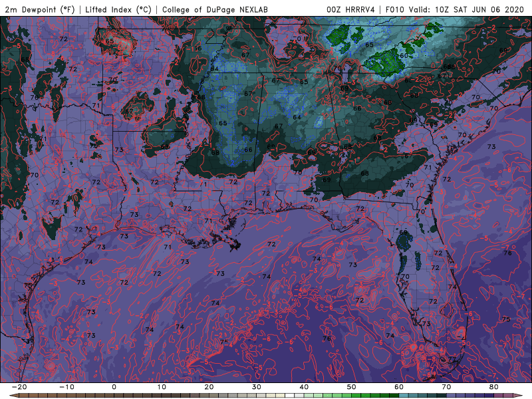Viewport: 532px width, 399px height.
Task: Click the -20 label on the color scale
Action: 19,387
